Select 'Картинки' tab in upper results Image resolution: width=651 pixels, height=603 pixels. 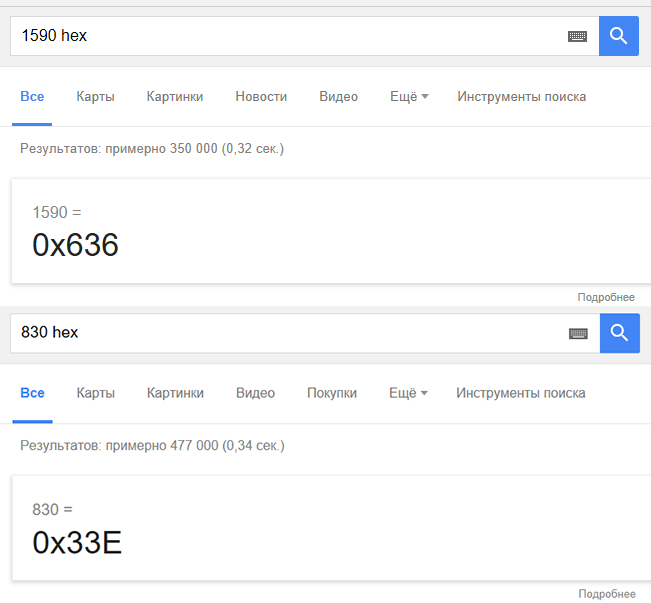(175, 97)
